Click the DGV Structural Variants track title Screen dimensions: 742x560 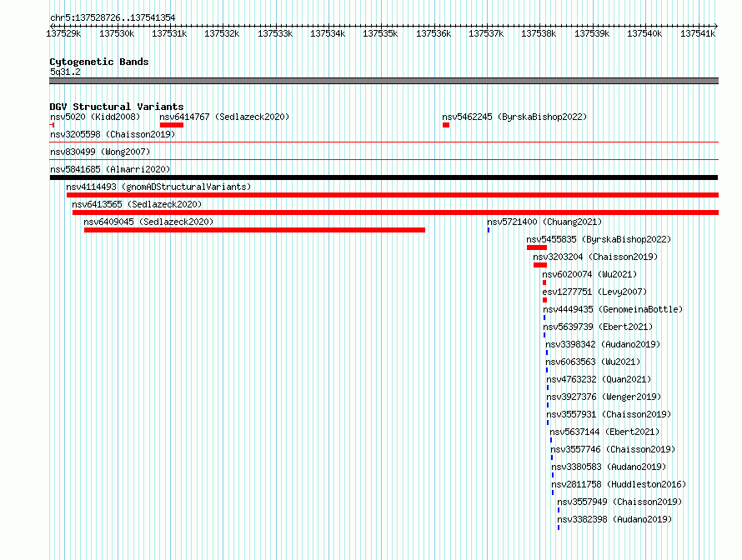tap(117, 107)
